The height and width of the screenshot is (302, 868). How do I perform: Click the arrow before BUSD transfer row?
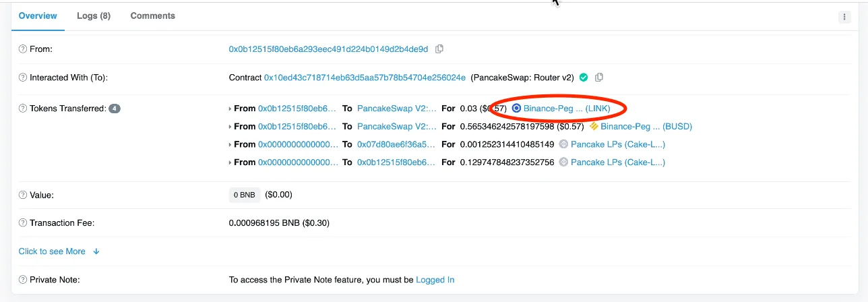231,127
